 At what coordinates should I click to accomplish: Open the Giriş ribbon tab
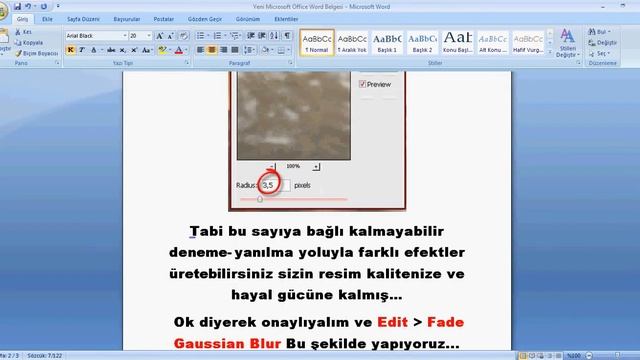(22, 19)
